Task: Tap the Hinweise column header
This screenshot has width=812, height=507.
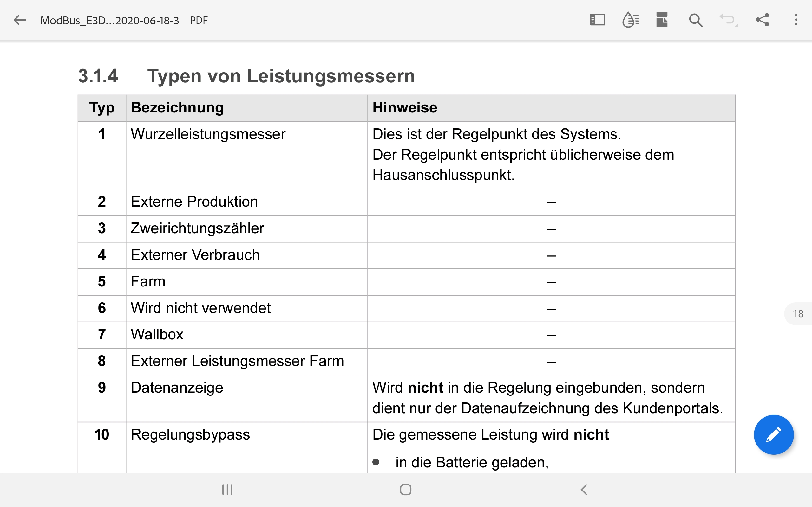Action: [405, 108]
